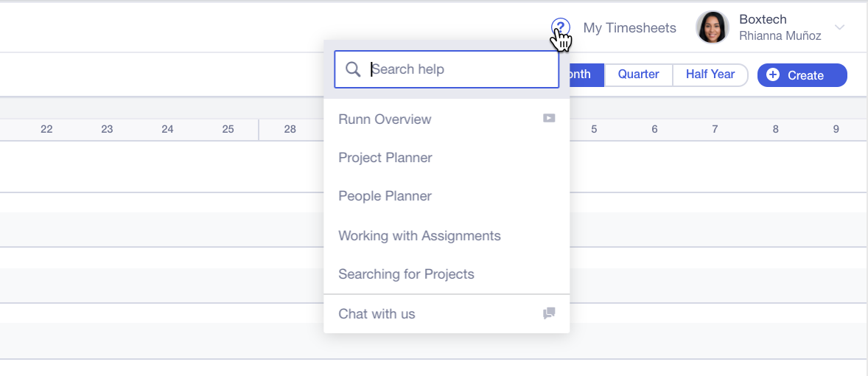Image resolution: width=868 pixels, height=376 pixels.
Task: Open the Runn Overview help article
Action: point(385,119)
